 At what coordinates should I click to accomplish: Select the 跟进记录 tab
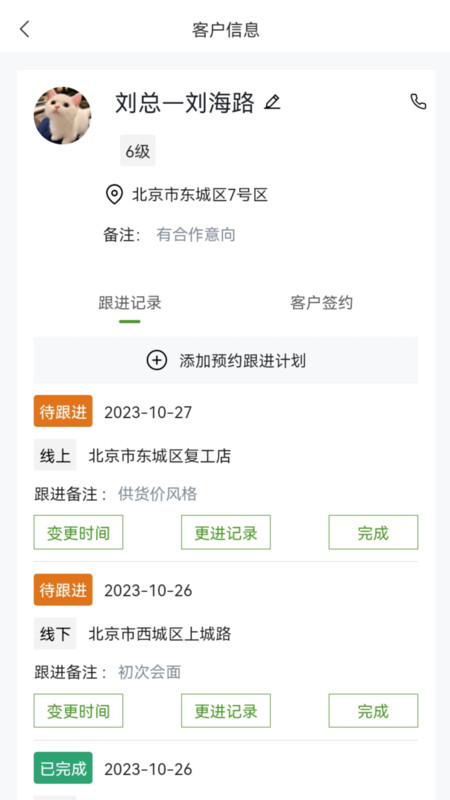[x=130, y=303]
